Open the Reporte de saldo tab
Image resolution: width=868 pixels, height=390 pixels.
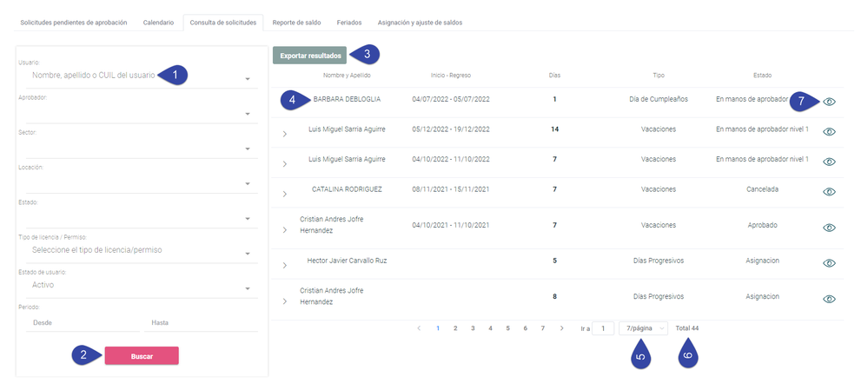pos(296,23)
